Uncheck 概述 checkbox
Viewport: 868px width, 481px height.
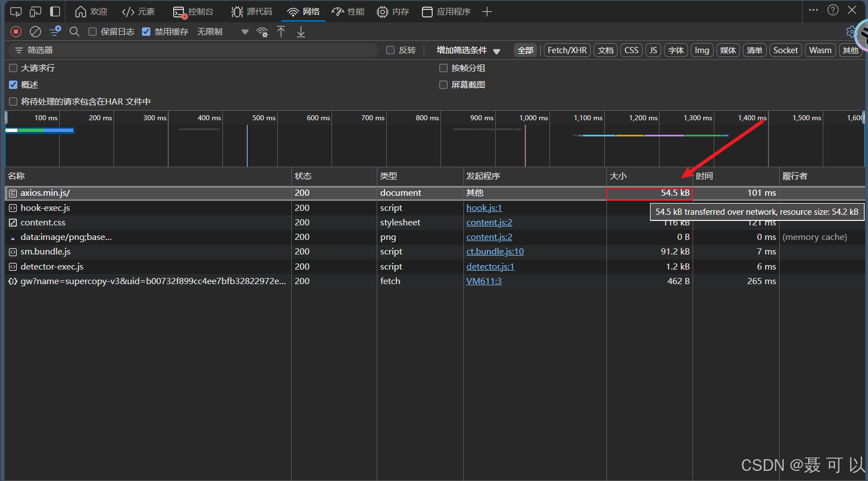point(13,85)
